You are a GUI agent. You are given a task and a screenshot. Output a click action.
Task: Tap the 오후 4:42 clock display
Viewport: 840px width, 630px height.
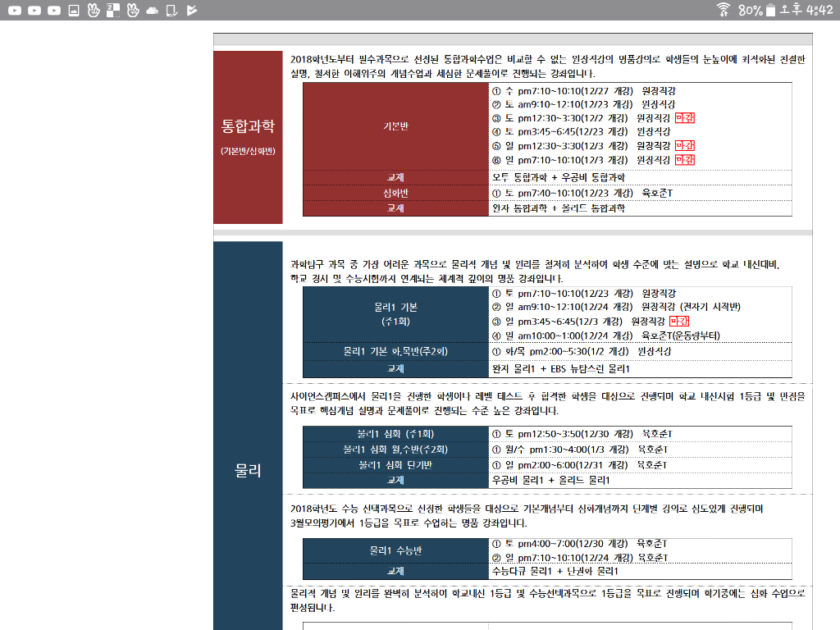[x=808, y=10]
